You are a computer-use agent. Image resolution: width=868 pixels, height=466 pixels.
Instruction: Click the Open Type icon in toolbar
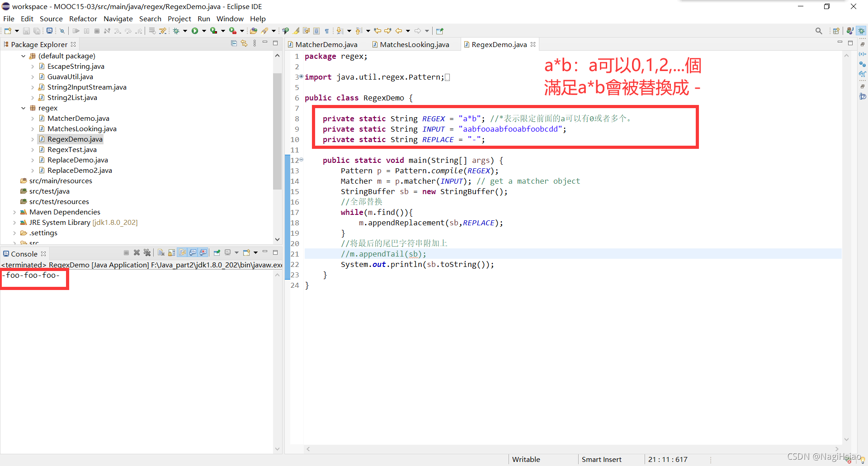[253, 31]
